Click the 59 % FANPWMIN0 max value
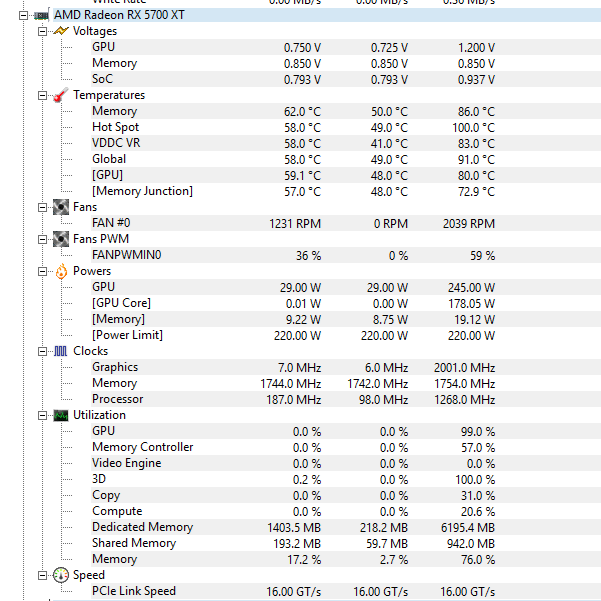The image size is (601, 601). 483,256
